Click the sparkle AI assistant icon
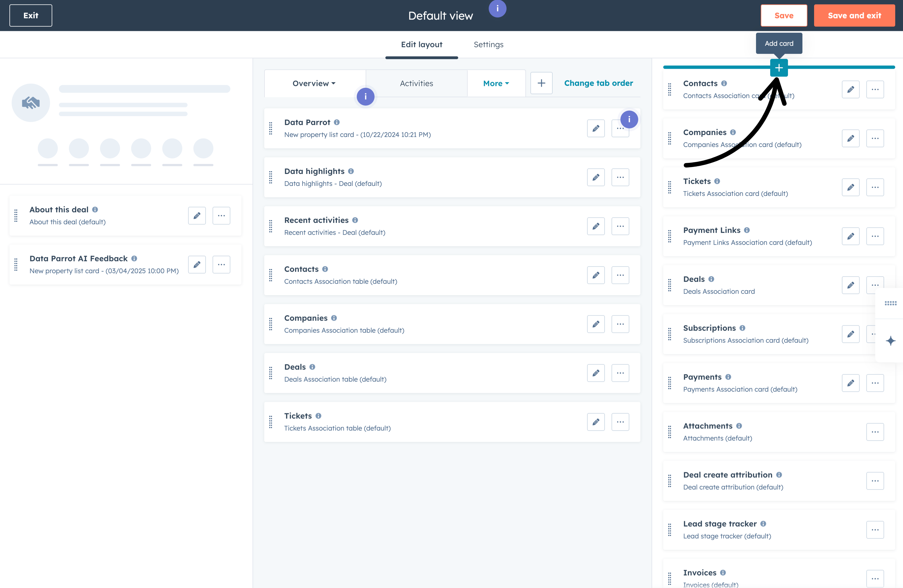Image resolution: width=903 pixels, height=588 pixels. 890,341
